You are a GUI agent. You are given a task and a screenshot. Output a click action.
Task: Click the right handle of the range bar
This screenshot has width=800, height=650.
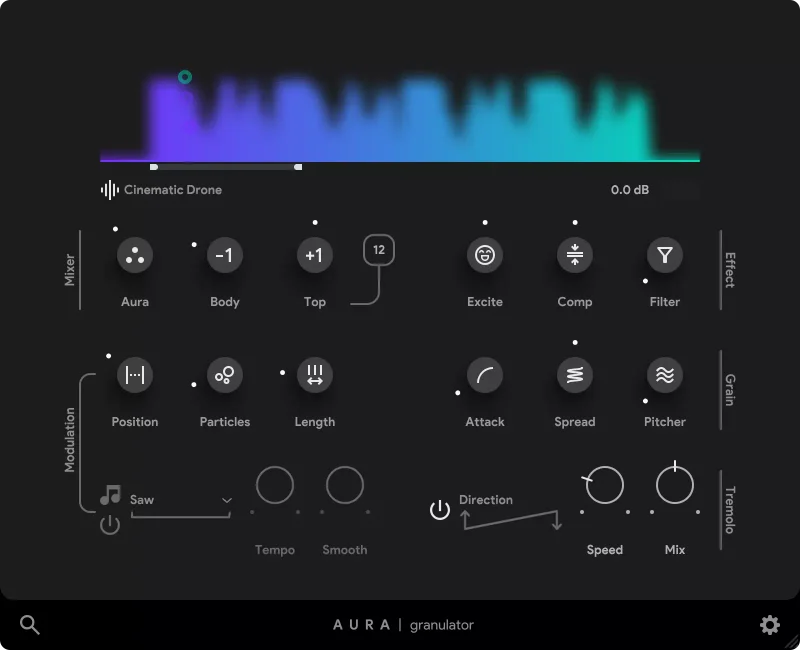click(x=298, y=167)
